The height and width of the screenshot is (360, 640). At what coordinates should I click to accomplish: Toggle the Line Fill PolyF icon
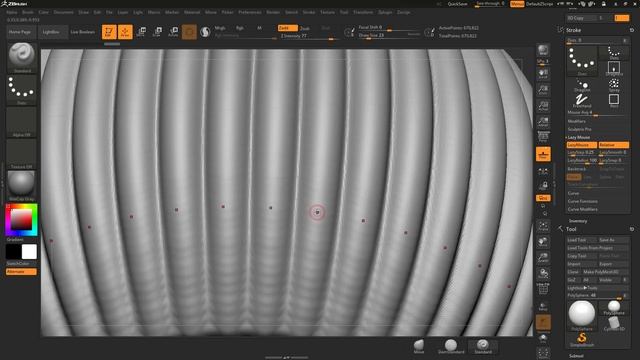(x=543, y=289)
